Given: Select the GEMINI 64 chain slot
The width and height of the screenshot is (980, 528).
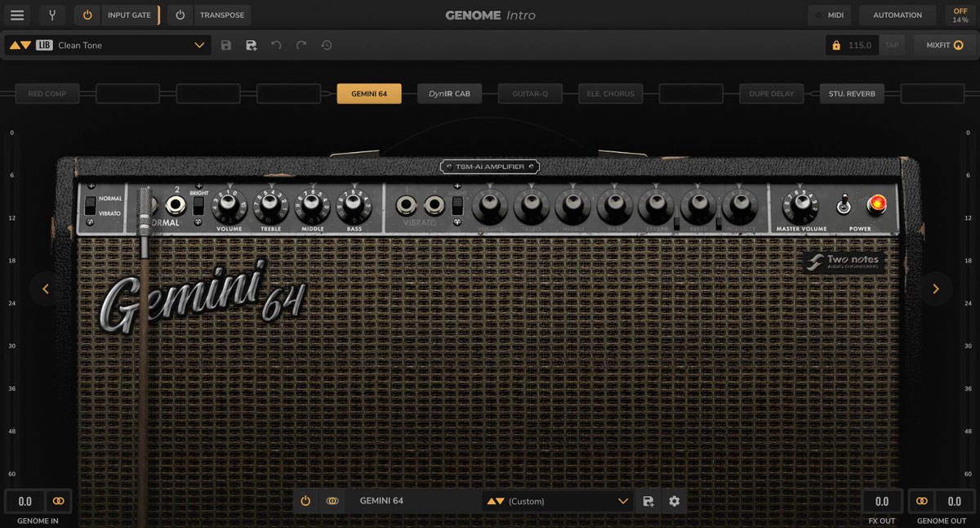Looking at the screenshot, I should tap(369, 94).
